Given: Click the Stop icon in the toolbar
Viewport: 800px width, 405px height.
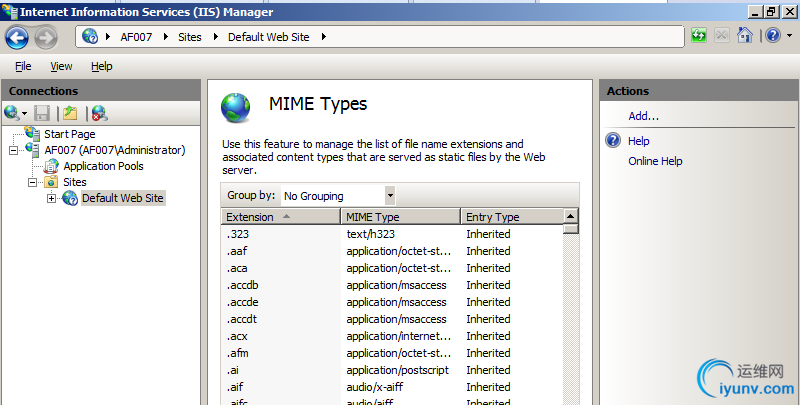Looking at the screenshot, I should click(721, 35).
